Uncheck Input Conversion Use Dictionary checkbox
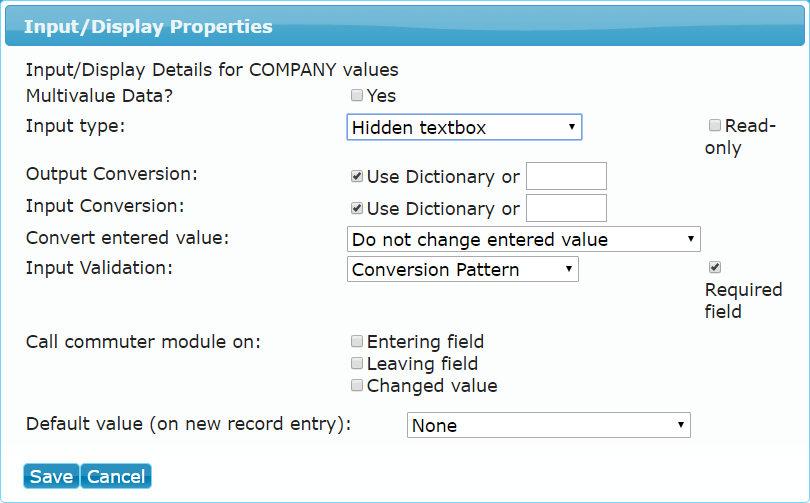Screen dimensions: 810x503 coord(356,208)
